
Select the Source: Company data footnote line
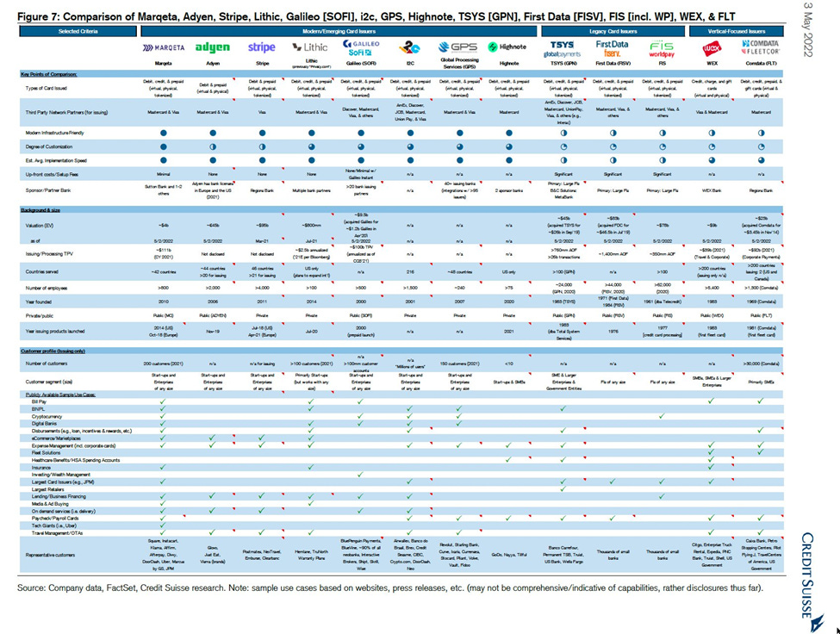[258, 588]
